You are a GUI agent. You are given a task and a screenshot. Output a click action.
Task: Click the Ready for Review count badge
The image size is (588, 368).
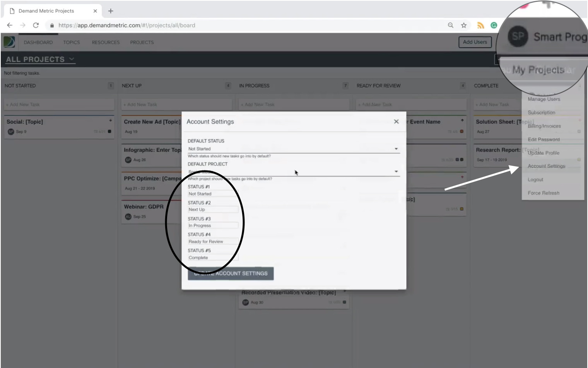(x=463, y=86)
